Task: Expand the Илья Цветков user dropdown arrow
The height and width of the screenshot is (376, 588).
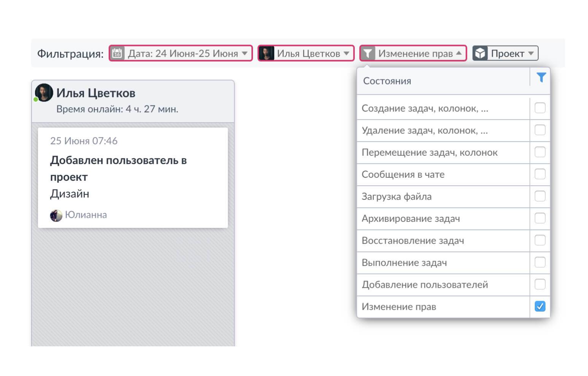Action: tap(346, 53)
